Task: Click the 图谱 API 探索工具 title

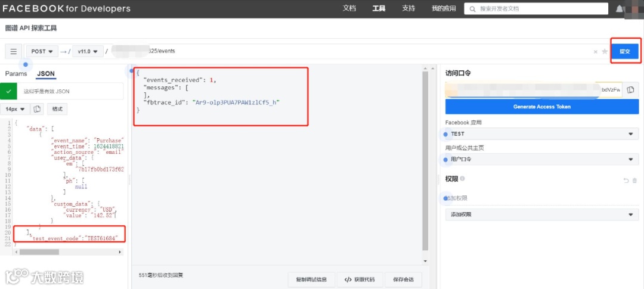Action: (31, 29)
